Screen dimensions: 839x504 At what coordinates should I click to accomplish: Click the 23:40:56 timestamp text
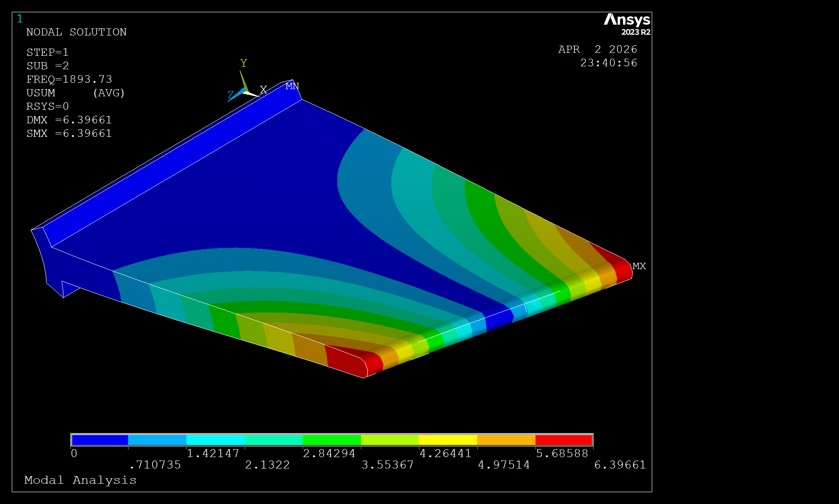[608, 63]
